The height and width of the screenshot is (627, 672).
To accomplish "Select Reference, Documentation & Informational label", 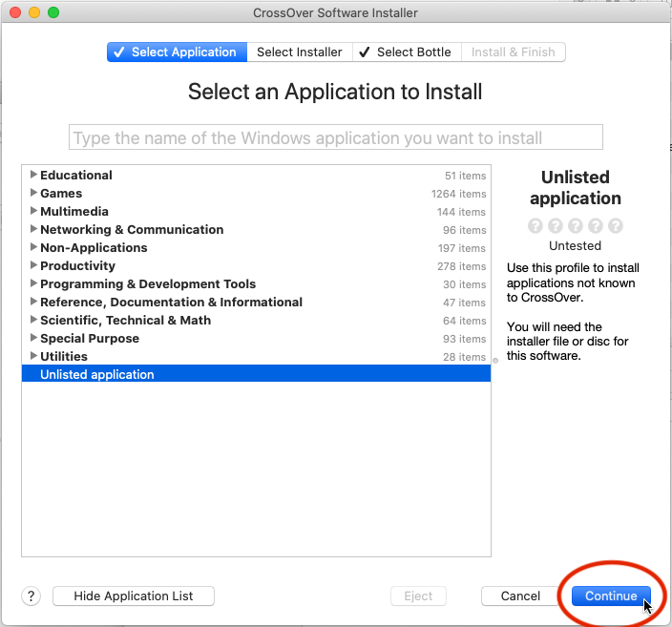I will (172, 303).
